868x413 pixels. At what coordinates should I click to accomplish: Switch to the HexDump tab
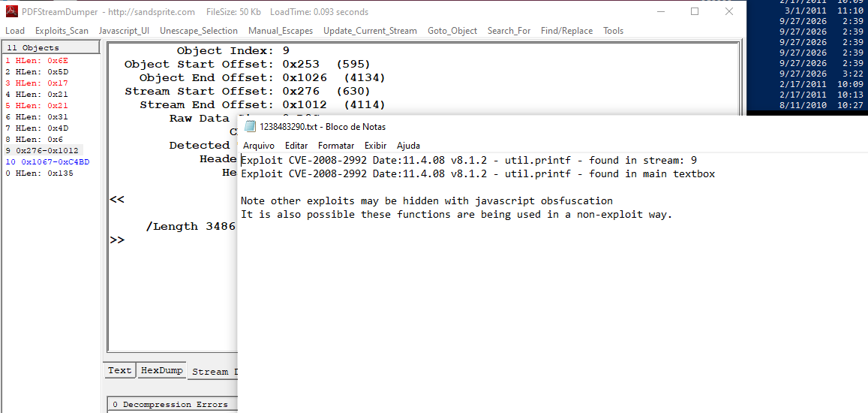[161, 370]
